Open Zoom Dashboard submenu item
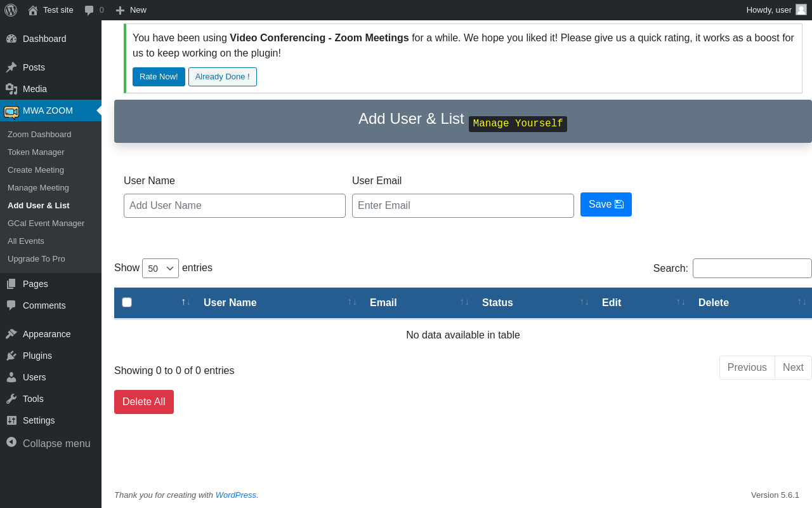Viewport: 812px width, 508px height. (39, 135)
